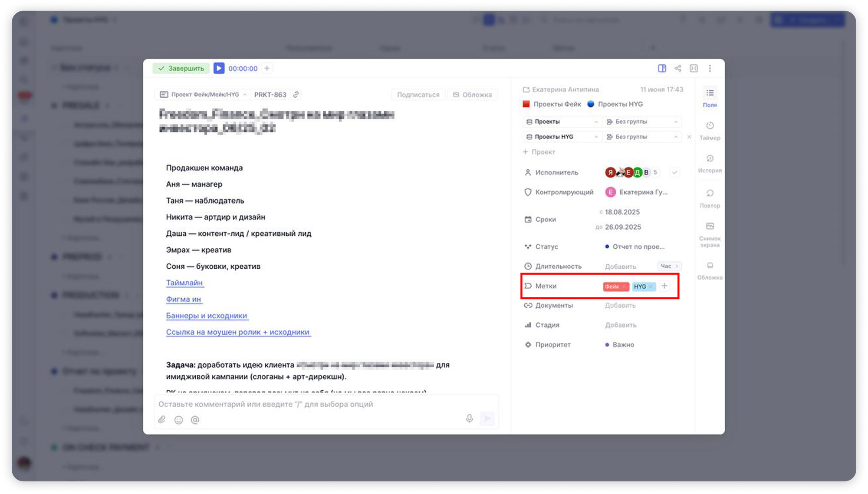This screenshot has width=868, height=494.
Task: Attach file with paperclip icon
Action: 161,419
